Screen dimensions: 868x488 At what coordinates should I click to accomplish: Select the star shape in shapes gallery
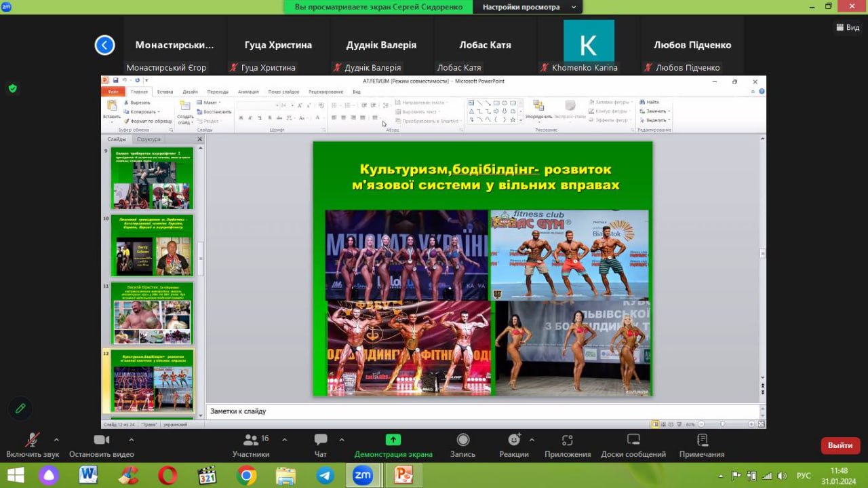click(x=512, y=119)
